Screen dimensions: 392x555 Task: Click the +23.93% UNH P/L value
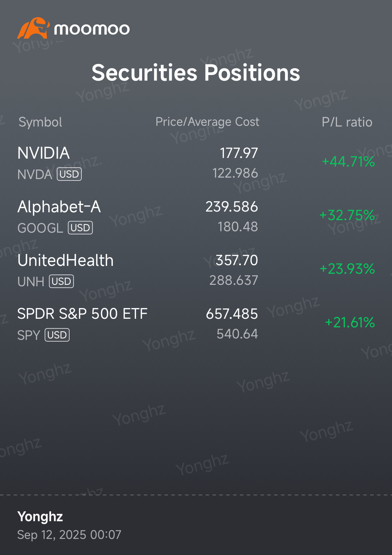click(x=347, y=269)
